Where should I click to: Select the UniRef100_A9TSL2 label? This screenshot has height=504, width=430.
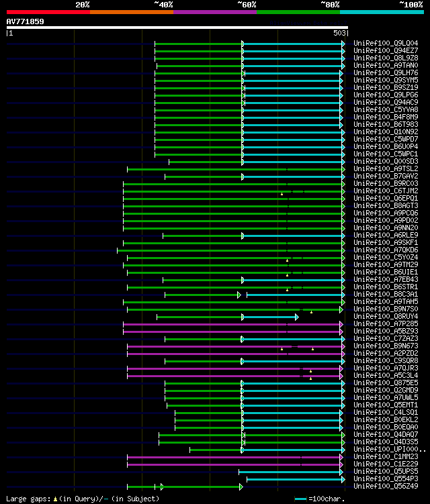386,168
